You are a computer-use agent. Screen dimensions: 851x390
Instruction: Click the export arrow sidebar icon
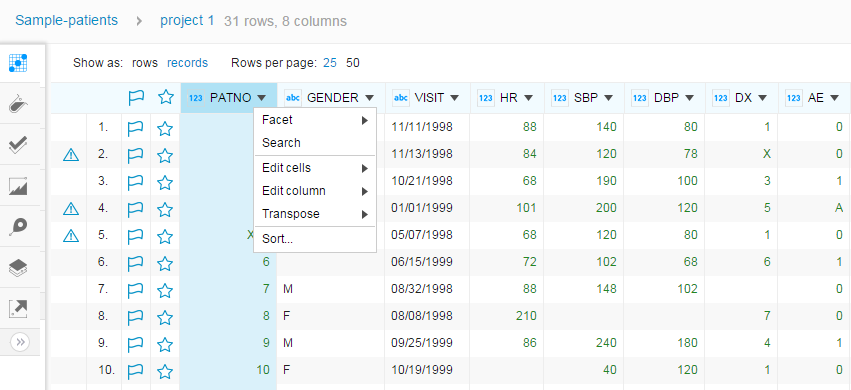18,309
